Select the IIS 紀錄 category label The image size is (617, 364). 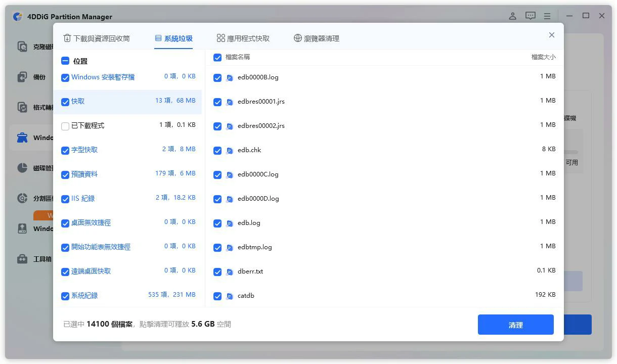[83, 199]
